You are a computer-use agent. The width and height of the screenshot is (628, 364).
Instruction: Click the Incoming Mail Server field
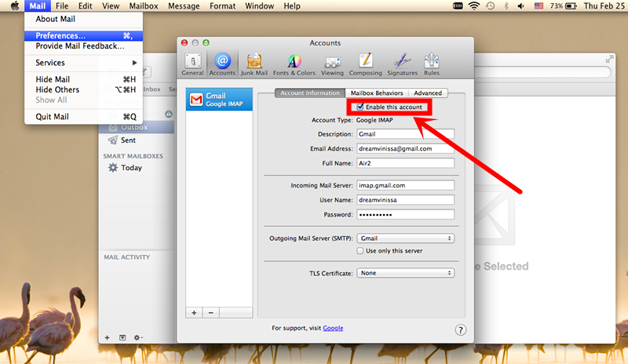405,185
